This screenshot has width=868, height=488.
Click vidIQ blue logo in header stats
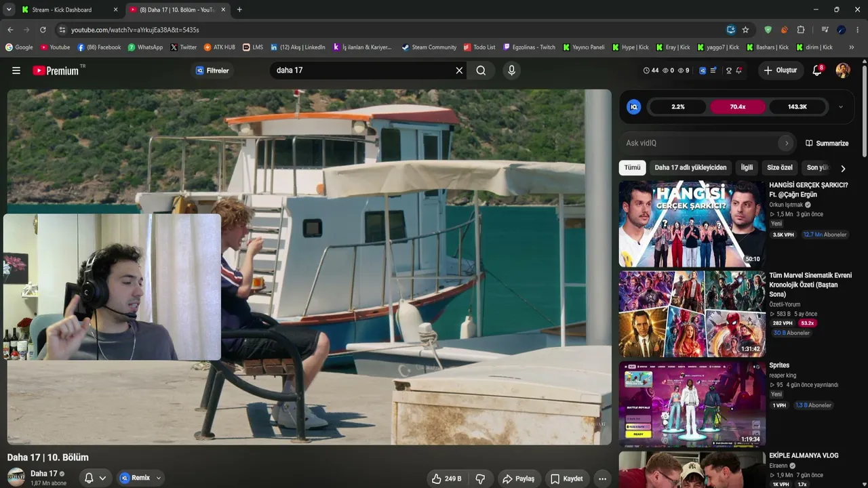click(x=703, y=70)
